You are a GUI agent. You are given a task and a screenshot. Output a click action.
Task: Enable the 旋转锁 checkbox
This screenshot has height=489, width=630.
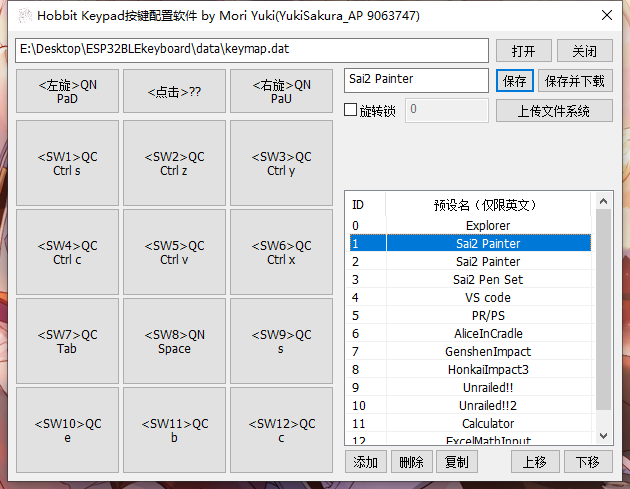click(351, 110)
